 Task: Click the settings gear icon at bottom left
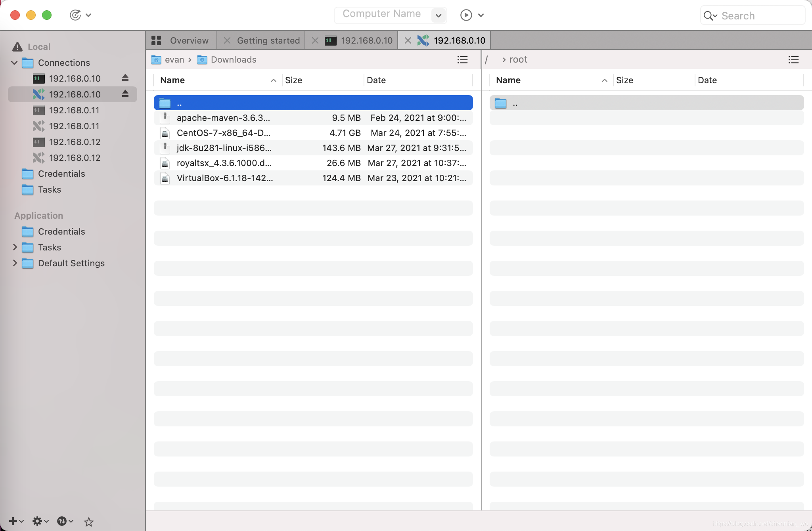[x=37, y=521]
